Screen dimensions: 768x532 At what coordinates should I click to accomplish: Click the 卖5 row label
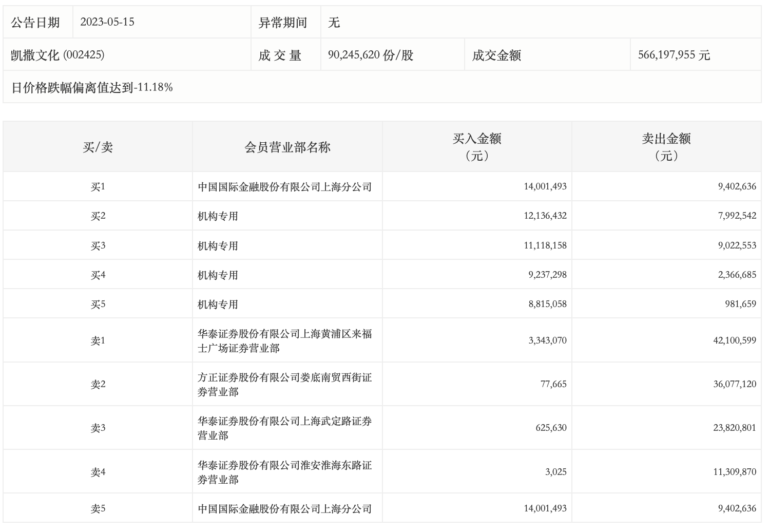click(98, 509)
